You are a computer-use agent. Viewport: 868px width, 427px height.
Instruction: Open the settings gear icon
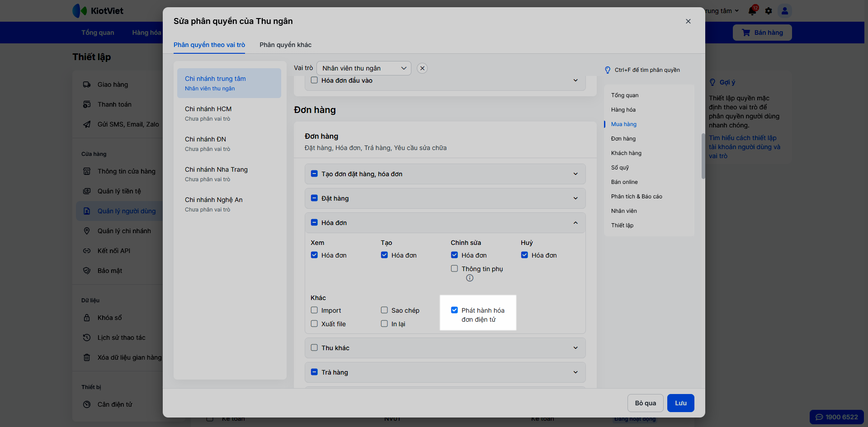pyautogui.click(x=769, y=11)
